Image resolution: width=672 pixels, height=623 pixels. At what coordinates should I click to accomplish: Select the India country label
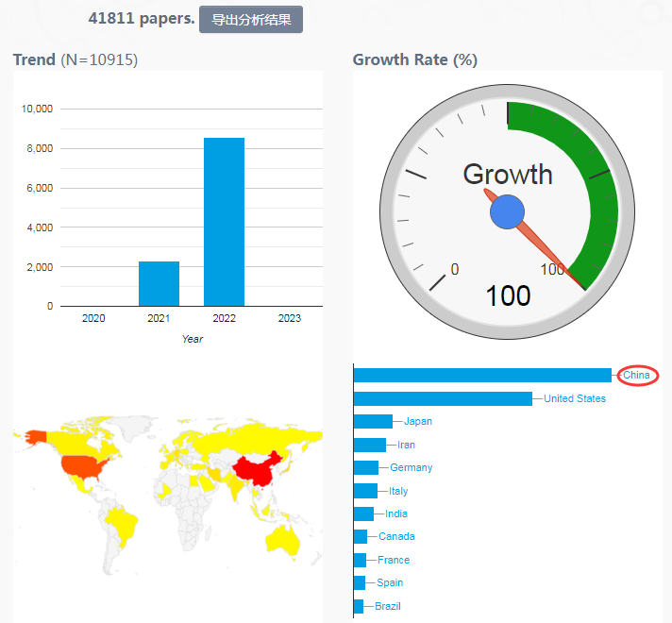point(396,514)
